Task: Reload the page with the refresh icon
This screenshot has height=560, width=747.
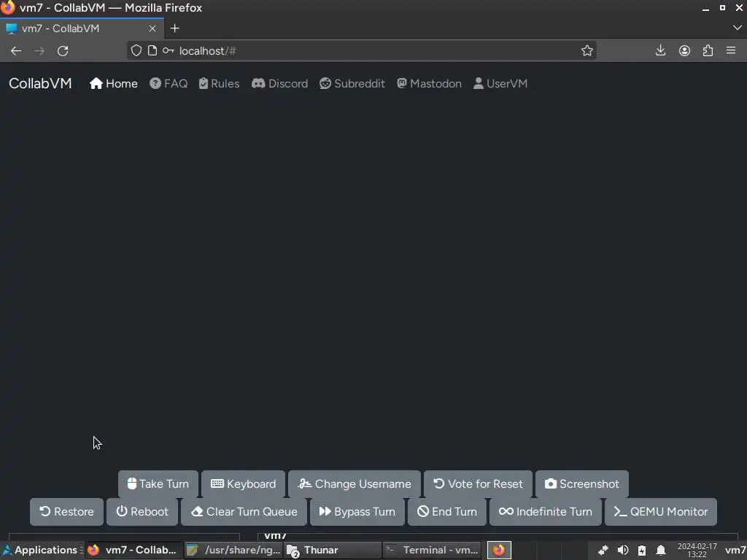Action: coord(63,51)
